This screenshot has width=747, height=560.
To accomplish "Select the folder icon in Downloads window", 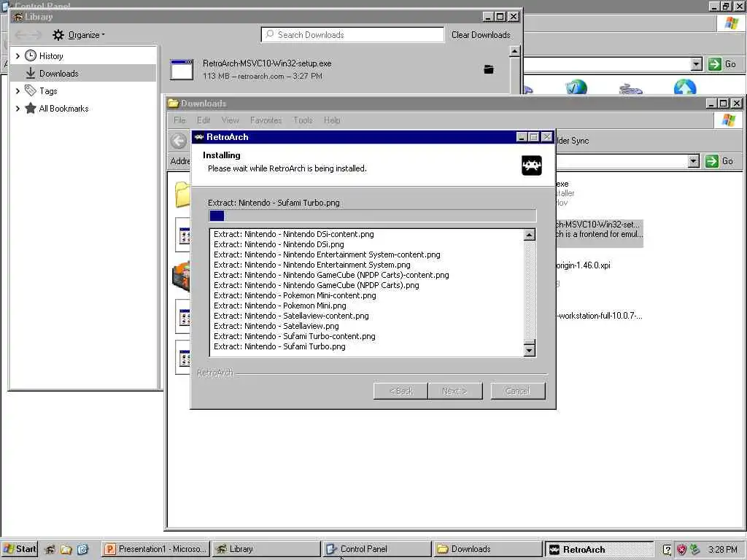I will (x=182, y=194).
